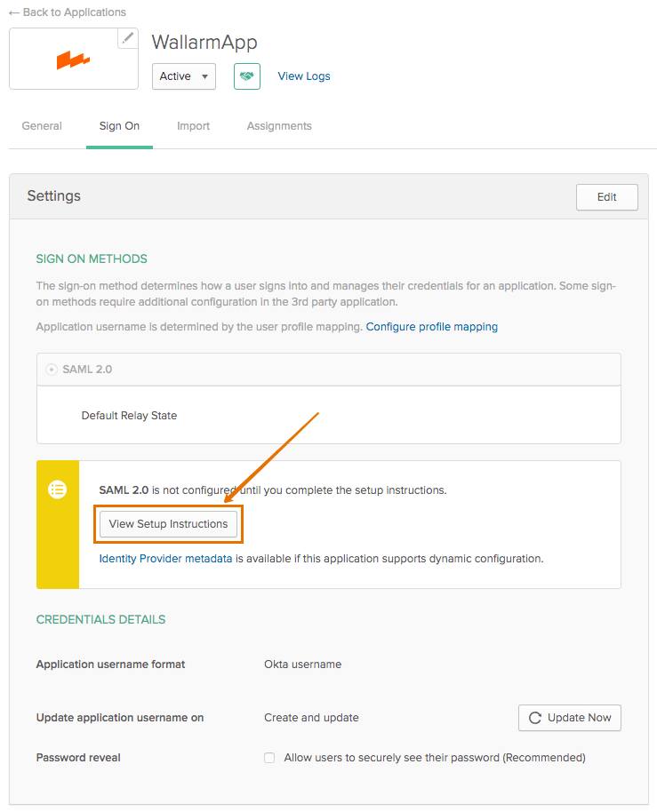657x812 pixels.
Task: Select the Sign On tab
Action: 119,126
